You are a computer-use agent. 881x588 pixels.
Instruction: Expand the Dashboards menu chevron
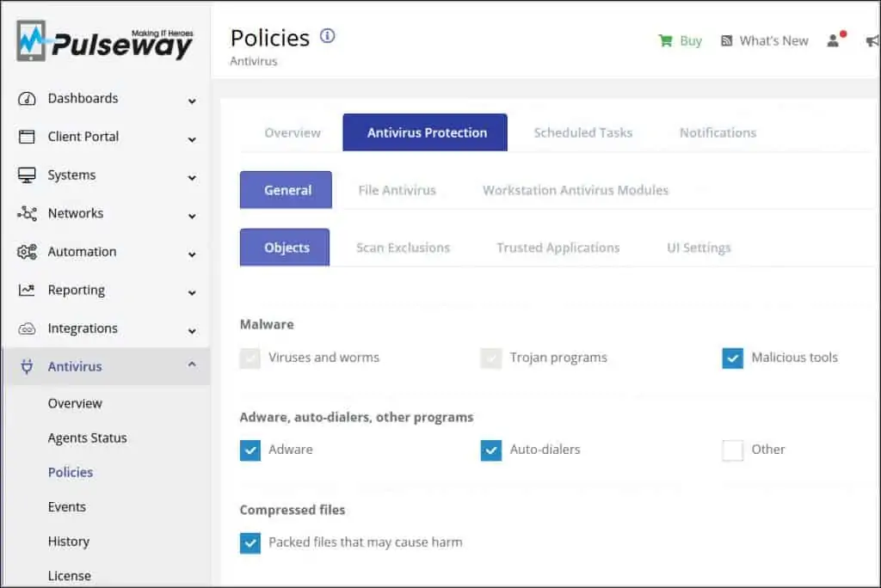192,101
